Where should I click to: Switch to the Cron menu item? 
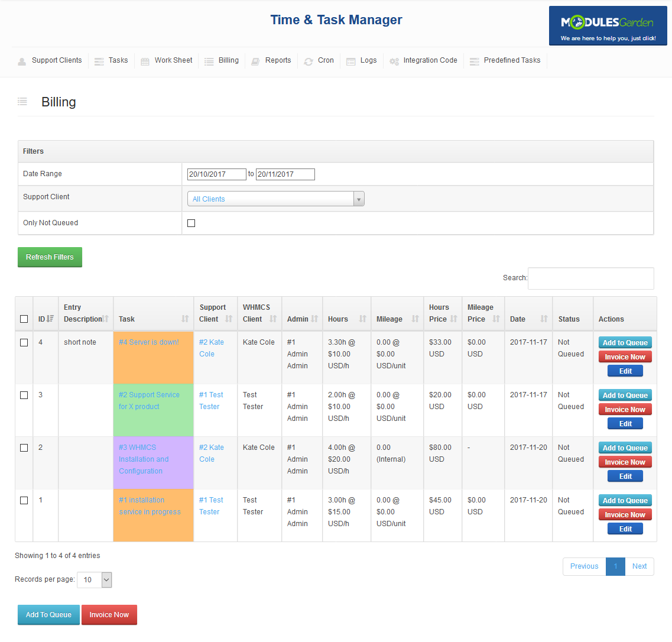click(x=326, y=60)
